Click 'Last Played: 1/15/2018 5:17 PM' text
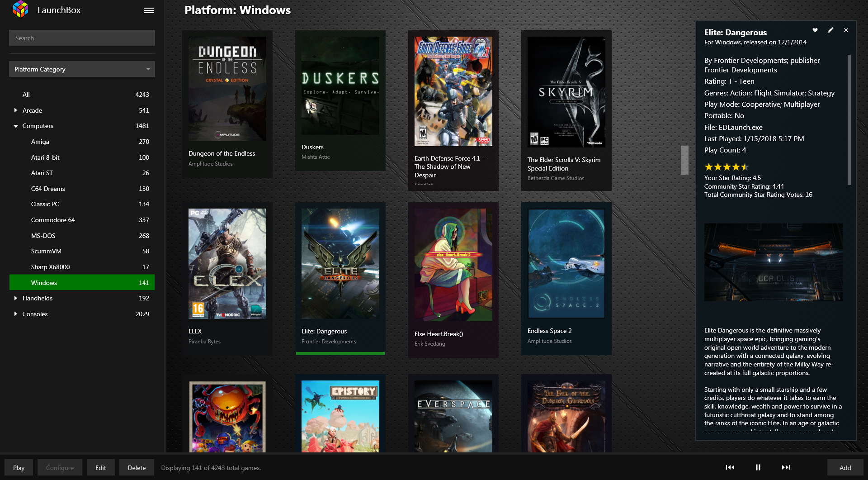Image resolution: width=868 pixels, height=480 pixels. tap(754, 139)
